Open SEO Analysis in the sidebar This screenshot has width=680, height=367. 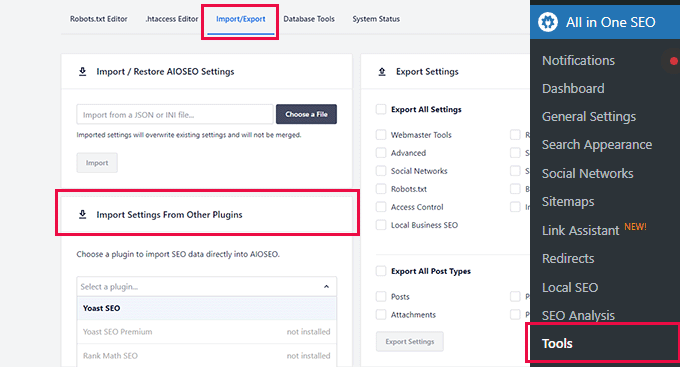click(x=578, y=316)
